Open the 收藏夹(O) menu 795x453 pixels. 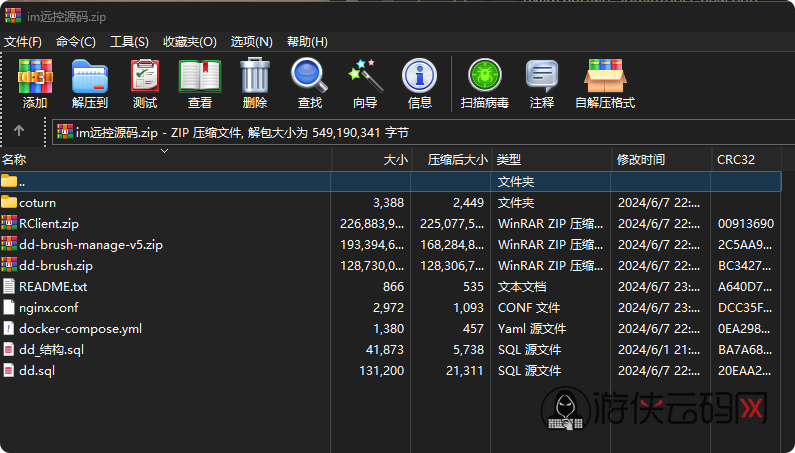(190, 41)
